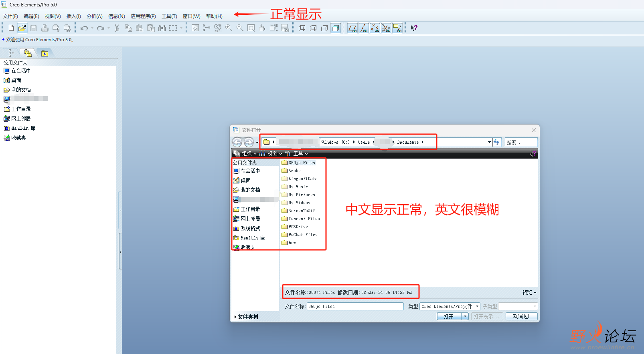Image resolution: width=644 pixels, height=354 pixels.
Task: Open the 组织 dropdown in the dialog
Action: coord(245,153)
